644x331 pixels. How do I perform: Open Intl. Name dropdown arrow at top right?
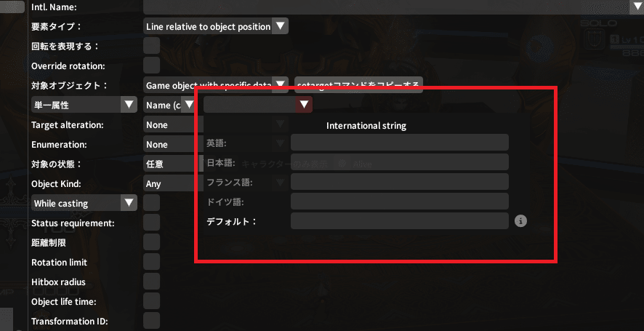(636, 7)
